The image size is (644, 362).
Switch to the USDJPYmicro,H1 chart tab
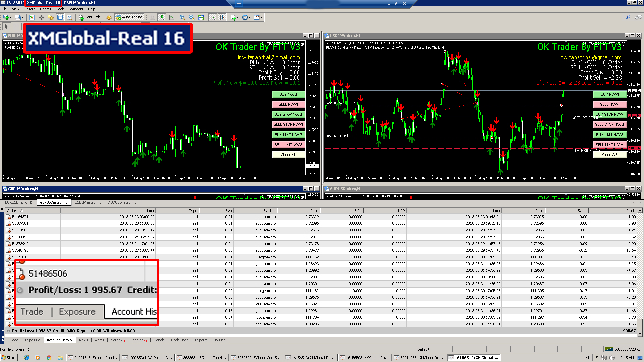tap(88, 202)
